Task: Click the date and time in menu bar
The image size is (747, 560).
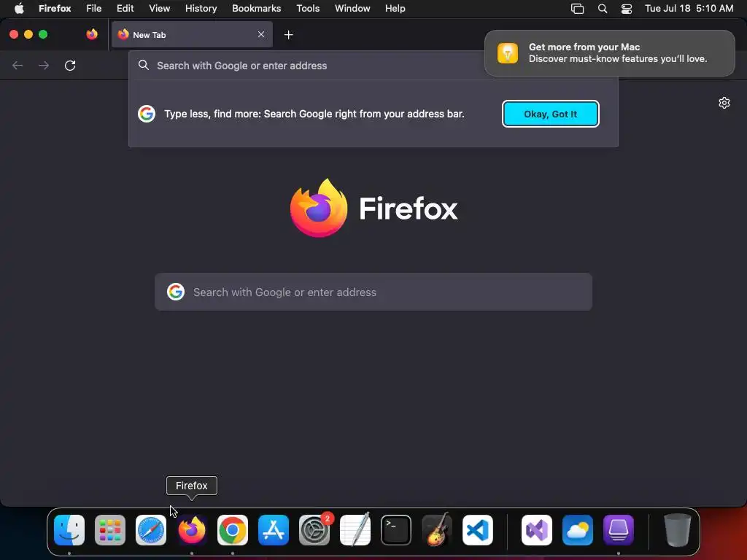Action: tap(689, 9)
